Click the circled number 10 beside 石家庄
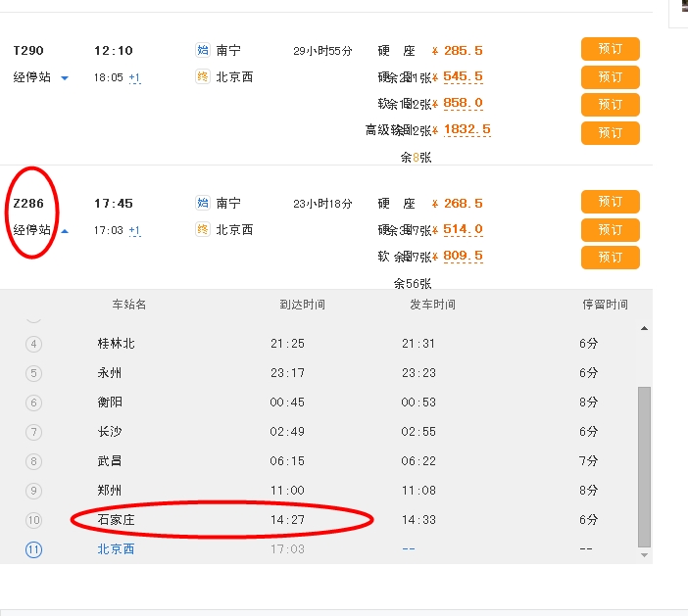 (x=34, y=520)
